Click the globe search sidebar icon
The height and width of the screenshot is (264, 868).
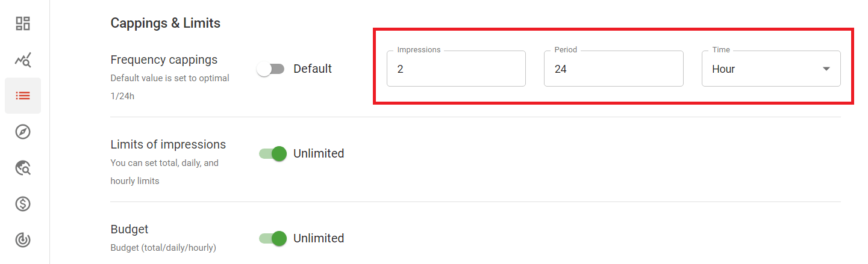coord(23,168)
